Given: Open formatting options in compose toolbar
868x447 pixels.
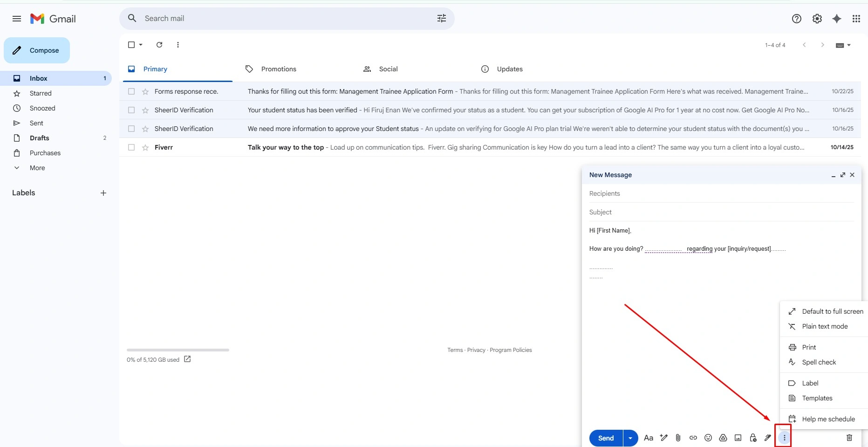Looking at the screenshot, I should point(649,438).
